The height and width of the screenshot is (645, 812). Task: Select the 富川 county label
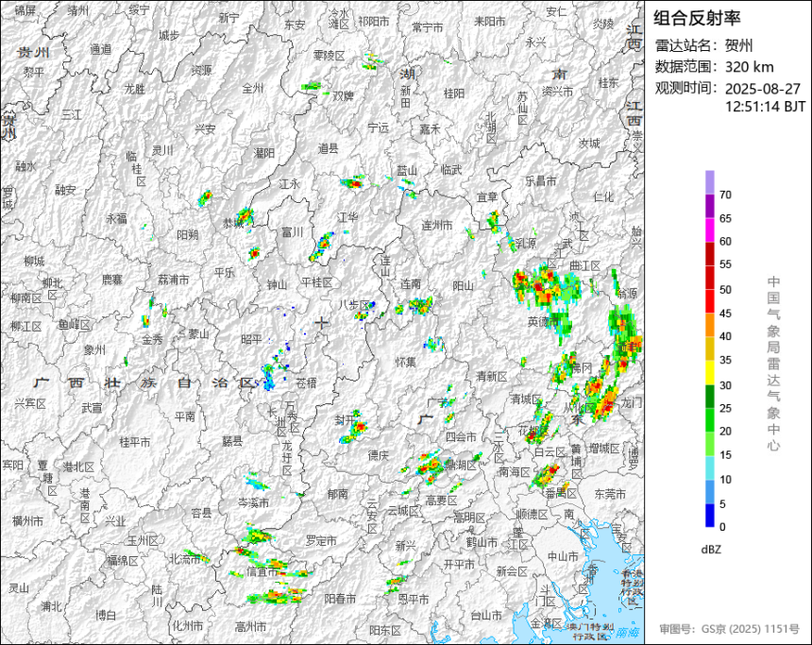292,232
